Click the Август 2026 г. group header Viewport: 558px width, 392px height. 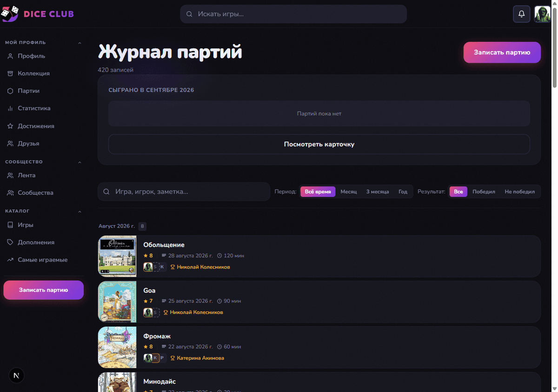117,226
